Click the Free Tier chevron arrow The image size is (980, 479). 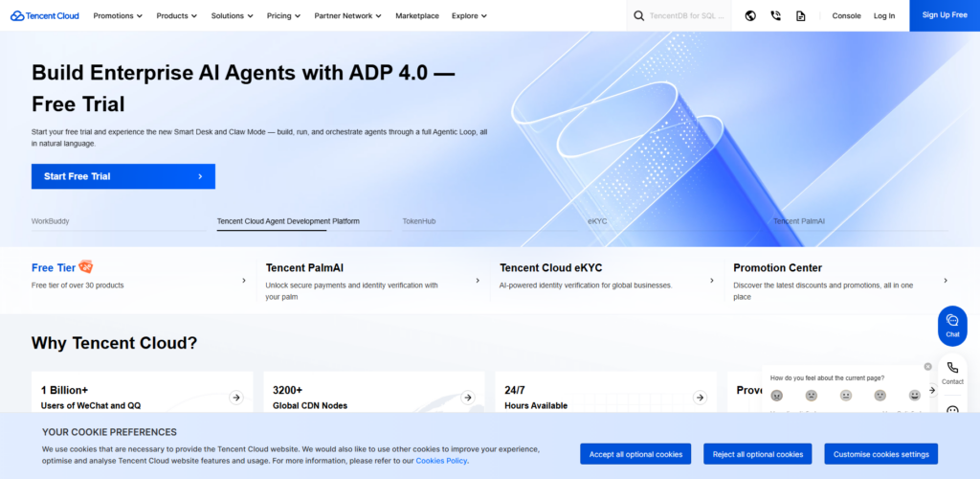[x=244, y=281]
